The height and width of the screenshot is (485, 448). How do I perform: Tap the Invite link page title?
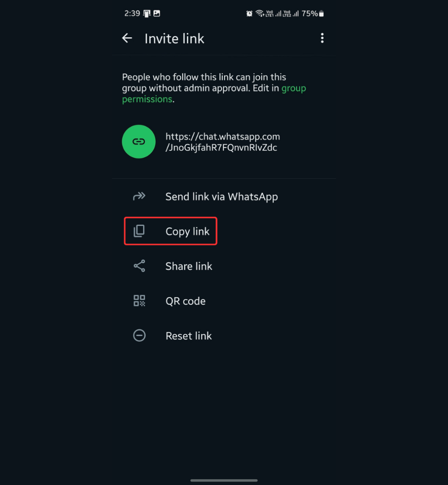point(174,39)
